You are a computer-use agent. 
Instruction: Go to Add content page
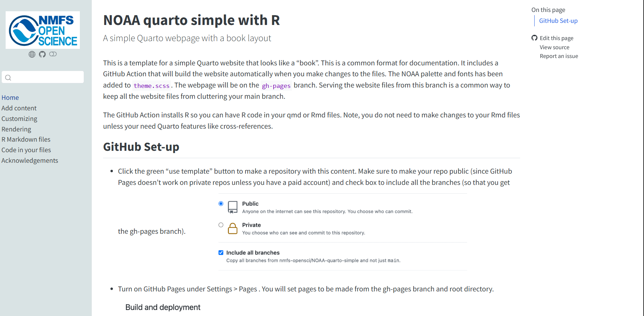click(x=19, y=108)
